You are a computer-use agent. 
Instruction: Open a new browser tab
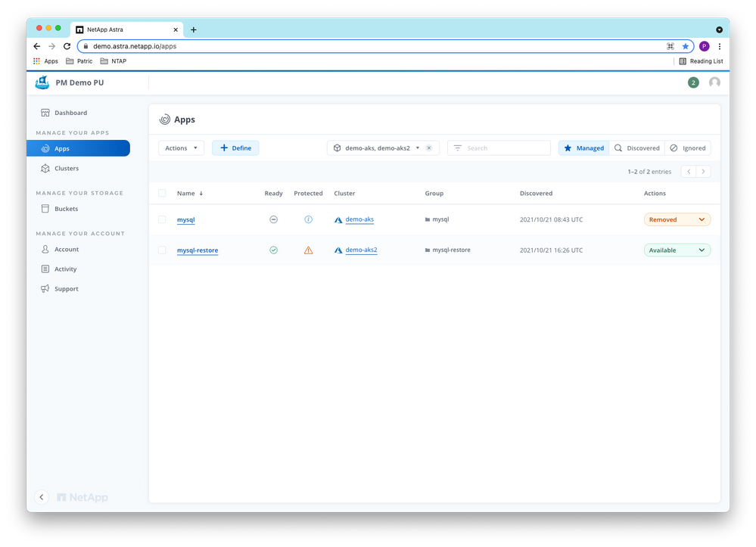(193, 30)
